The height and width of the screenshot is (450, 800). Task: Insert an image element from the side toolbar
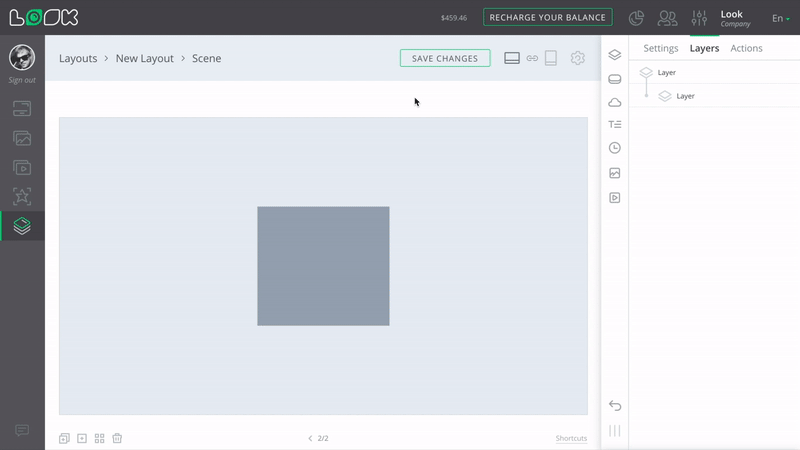point(615,173)
